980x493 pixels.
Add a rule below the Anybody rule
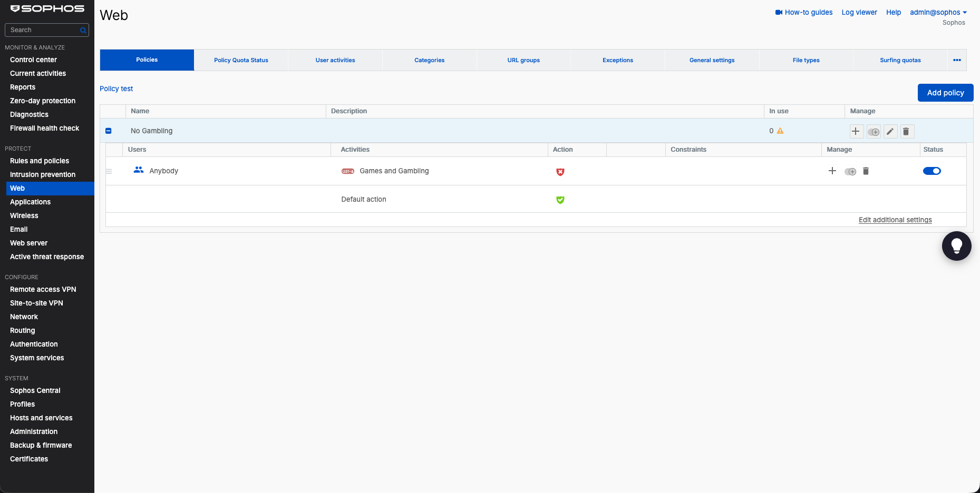pos(832,171)
